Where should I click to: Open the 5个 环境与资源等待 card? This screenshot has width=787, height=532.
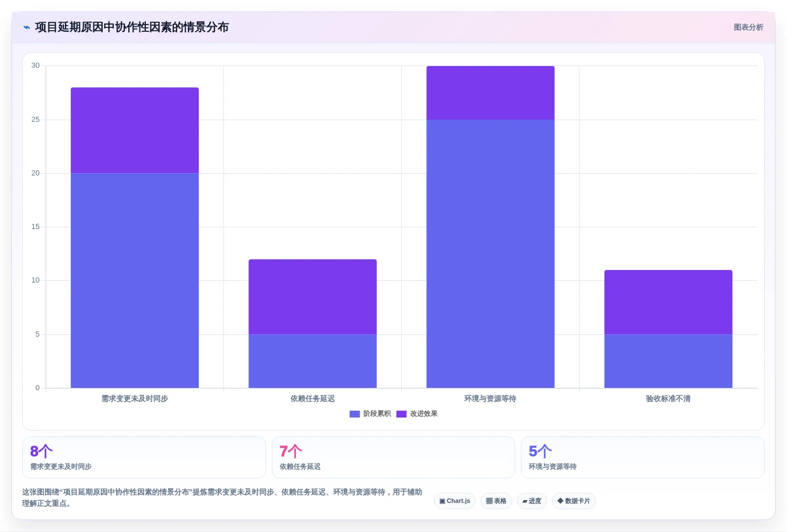643,457
